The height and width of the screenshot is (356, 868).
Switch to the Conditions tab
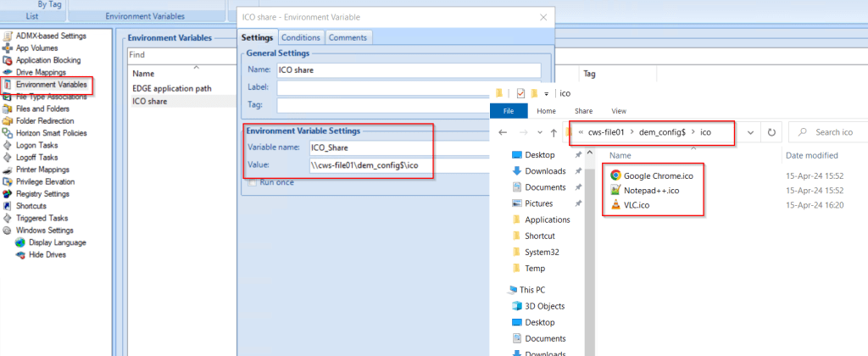point(301,37)
